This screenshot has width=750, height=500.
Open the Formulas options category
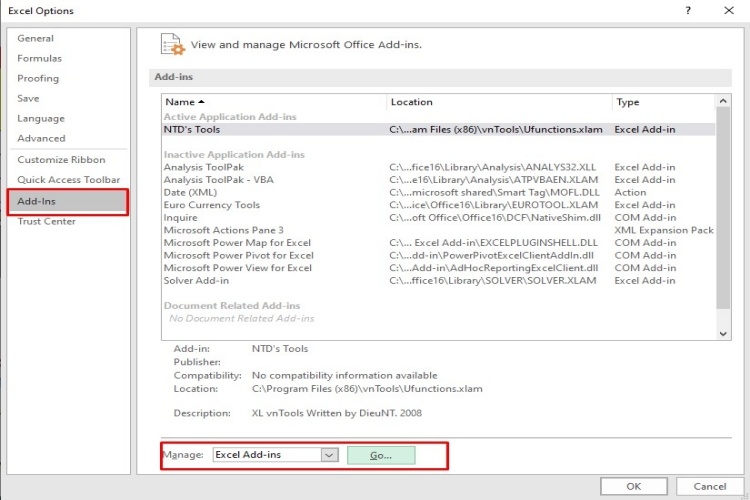pos(39,58)
